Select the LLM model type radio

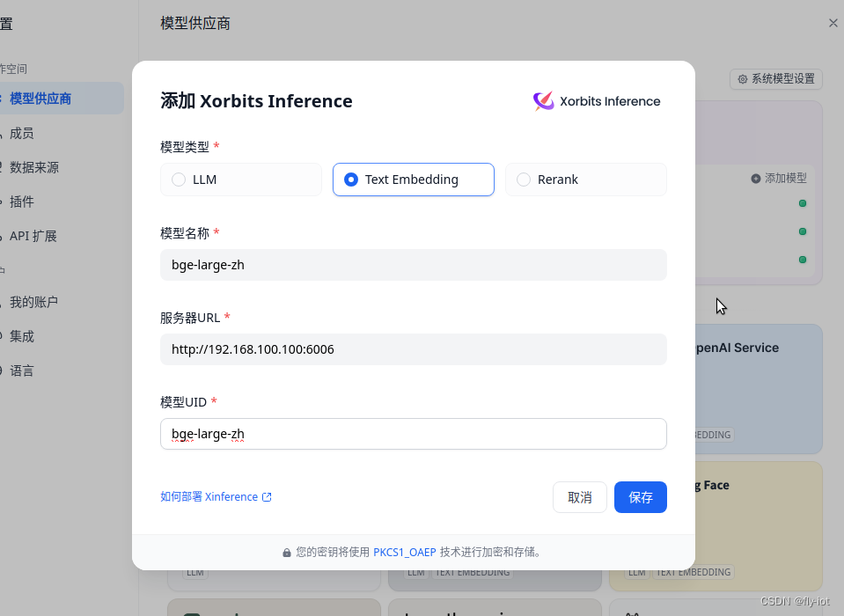point(240,180)
